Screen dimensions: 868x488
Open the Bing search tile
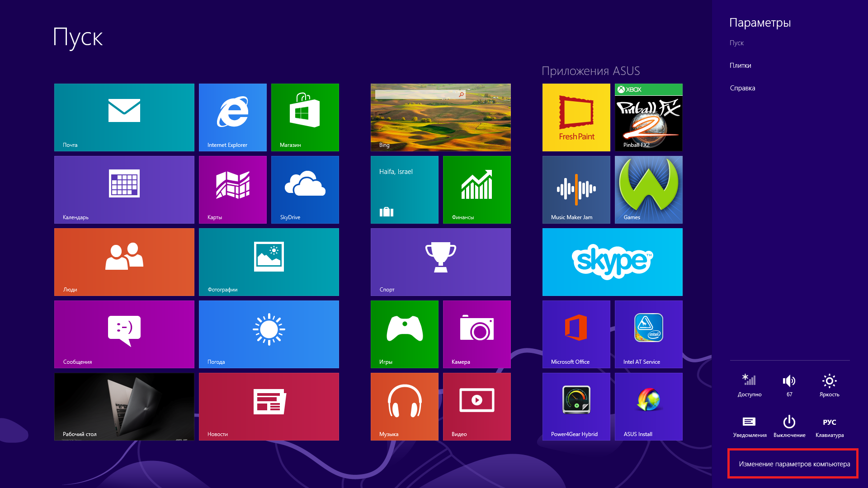click(441, 117)
